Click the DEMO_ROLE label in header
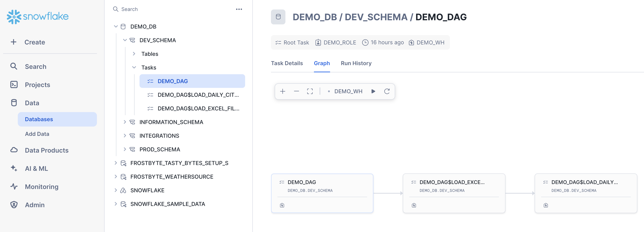 tap(340, 43)
